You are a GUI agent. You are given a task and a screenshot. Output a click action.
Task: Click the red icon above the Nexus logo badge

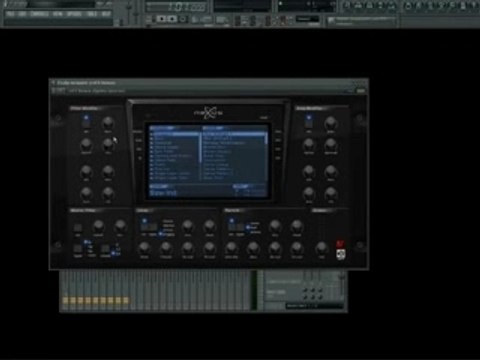click(340, 244)
